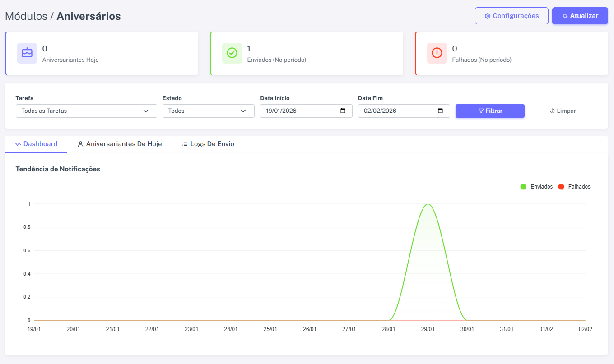Image resolution: width=614 pixels, height=364 pixels.
Task: Click the refresh icon in Atualizar button
Action: pyautogui.click(x=565, y=16)
